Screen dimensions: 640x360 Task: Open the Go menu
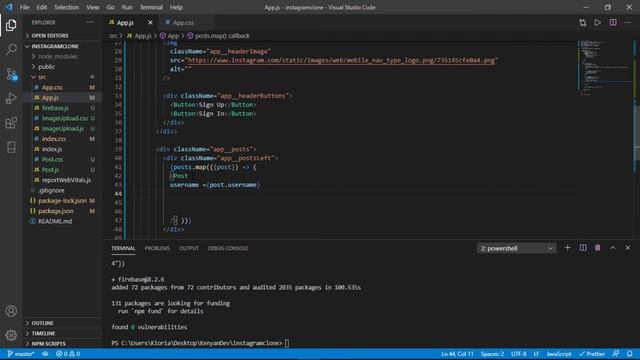111,7
